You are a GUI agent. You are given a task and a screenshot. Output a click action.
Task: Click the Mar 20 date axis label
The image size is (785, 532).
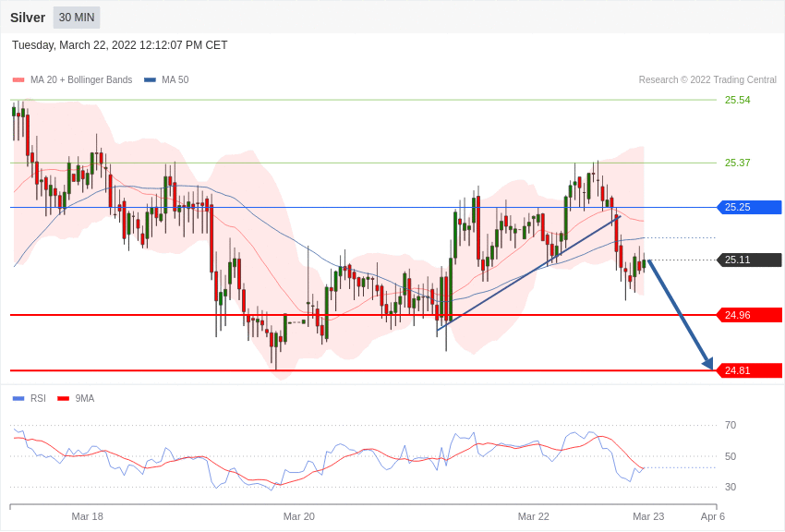coord(299,516)
